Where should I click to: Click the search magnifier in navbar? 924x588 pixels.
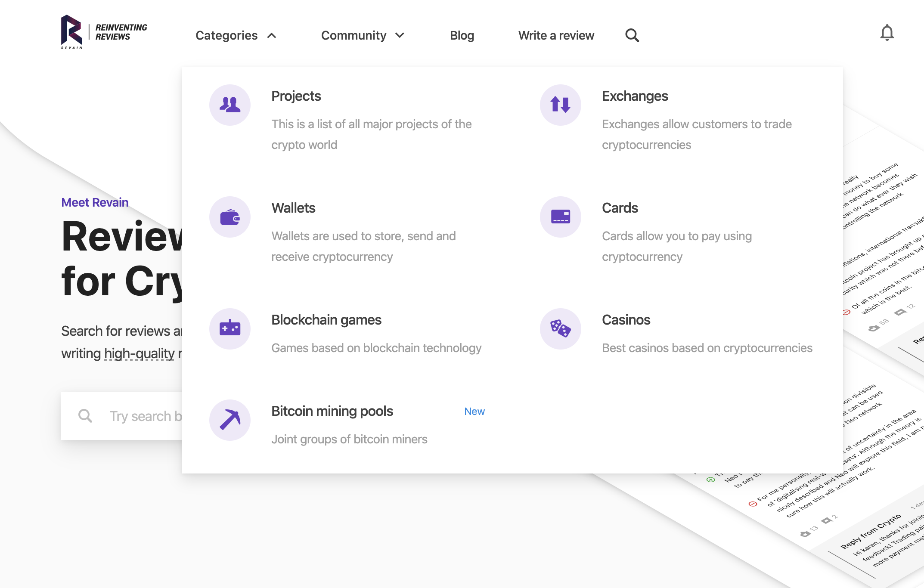[632, 35]
